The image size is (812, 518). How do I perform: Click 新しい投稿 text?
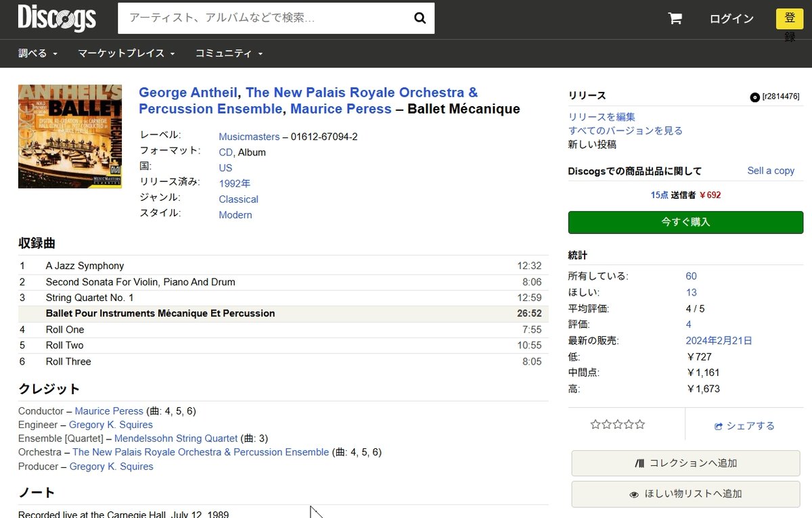(x=592, y=144)
